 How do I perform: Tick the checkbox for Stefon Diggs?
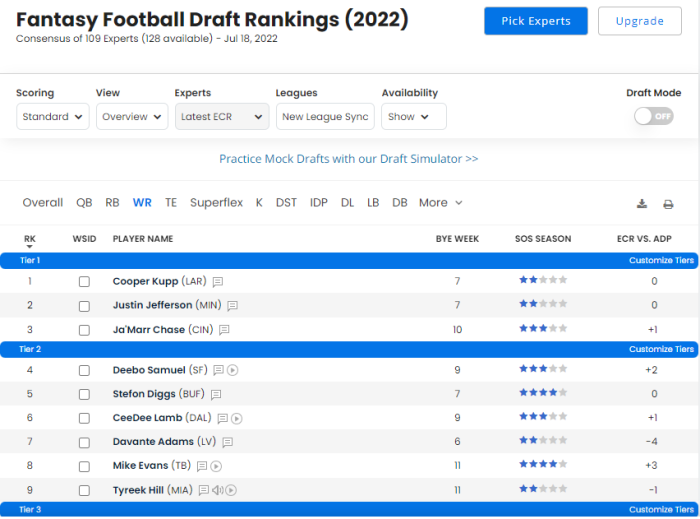tap(84, 394)
